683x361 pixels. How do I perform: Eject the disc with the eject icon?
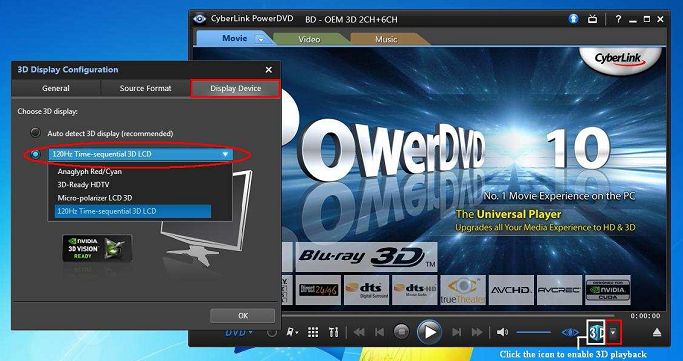tap(657, 333)
